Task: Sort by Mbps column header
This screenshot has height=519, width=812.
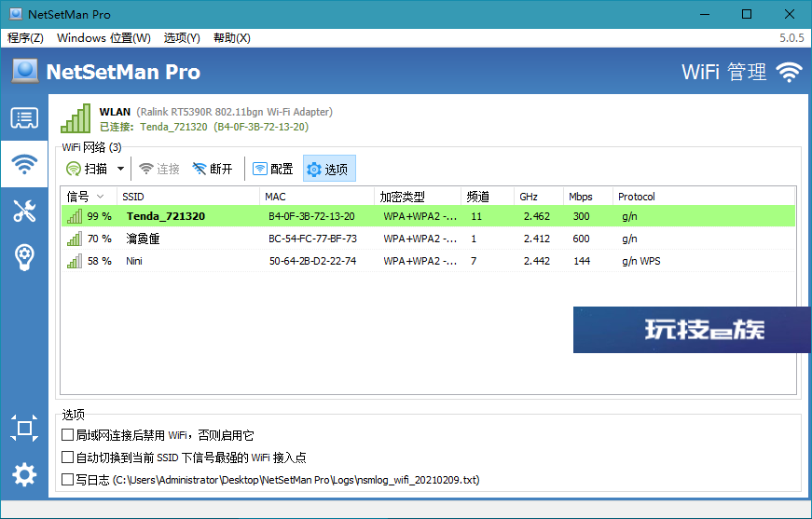Action: (x=587, y=197)
